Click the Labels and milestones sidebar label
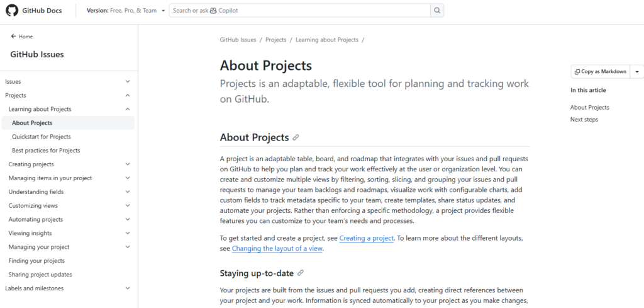 click(x=35, y=288)
